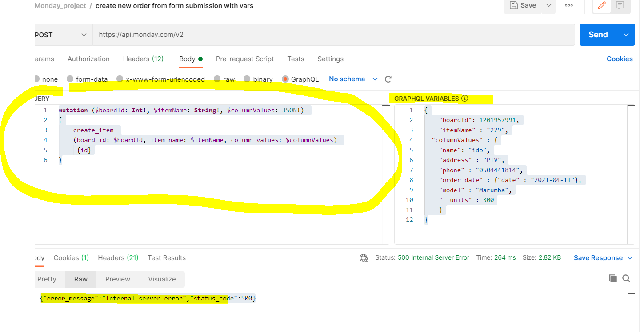Click the "__units" : 300 line

click(x=466, y=200)
